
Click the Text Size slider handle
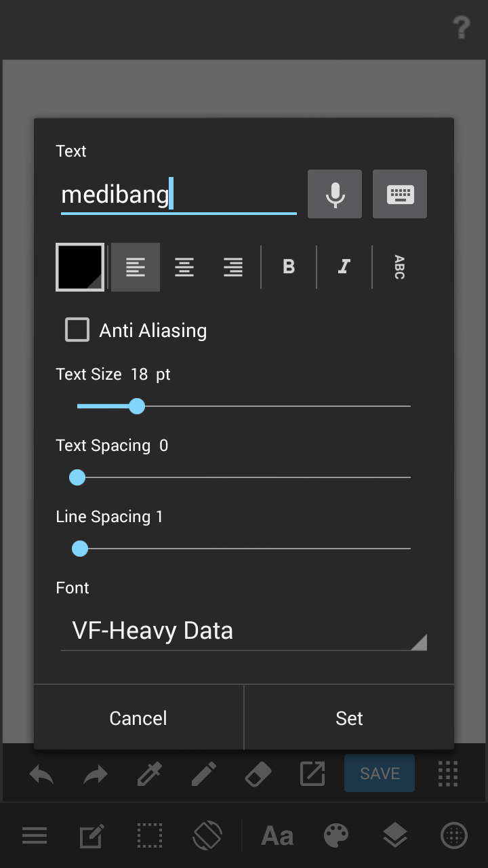tap(137, 406)
